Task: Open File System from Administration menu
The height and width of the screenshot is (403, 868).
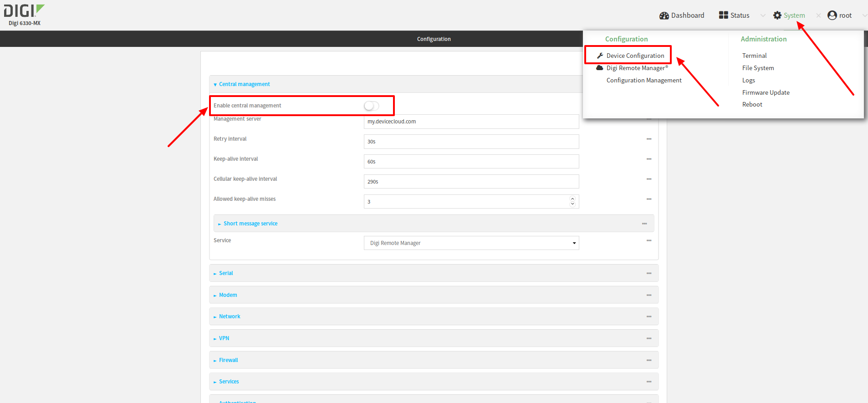Action: (758, 68)
